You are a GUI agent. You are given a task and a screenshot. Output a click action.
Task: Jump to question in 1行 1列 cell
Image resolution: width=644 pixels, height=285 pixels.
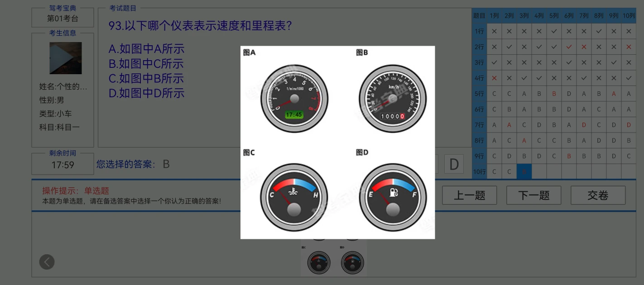(494, 31)
